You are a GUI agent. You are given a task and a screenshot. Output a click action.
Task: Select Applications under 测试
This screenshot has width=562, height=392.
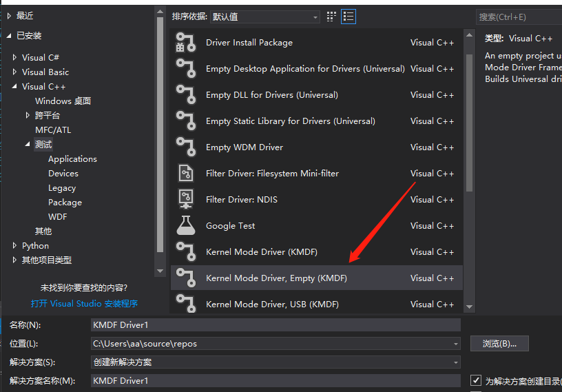(73, 159)
